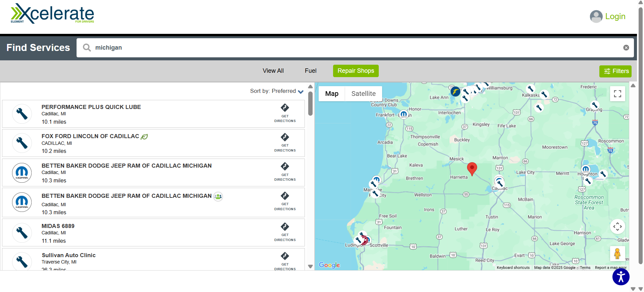The width and height of the screenshot is (644, 292).
Task: Select the Repair Shops tab
Action: [356, 71]
